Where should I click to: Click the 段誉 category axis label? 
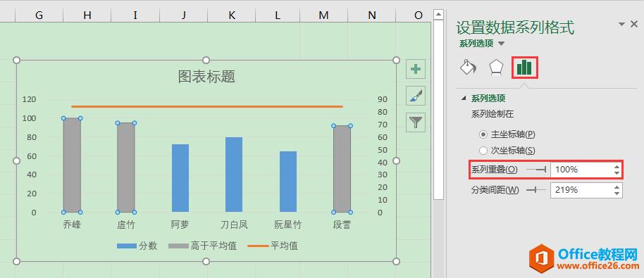pyautogui.click(x=342, y=225)
